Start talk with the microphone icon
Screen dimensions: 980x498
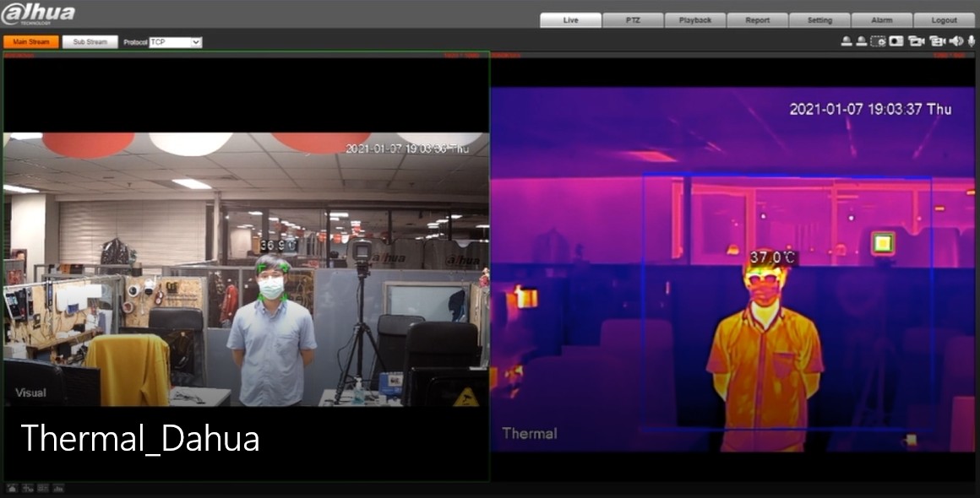(972, 41)
